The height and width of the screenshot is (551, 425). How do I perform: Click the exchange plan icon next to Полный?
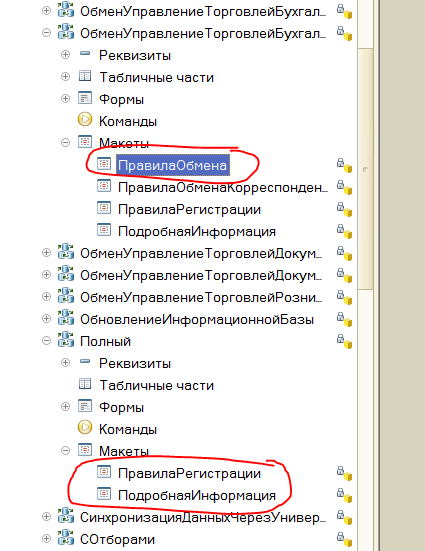66,340
